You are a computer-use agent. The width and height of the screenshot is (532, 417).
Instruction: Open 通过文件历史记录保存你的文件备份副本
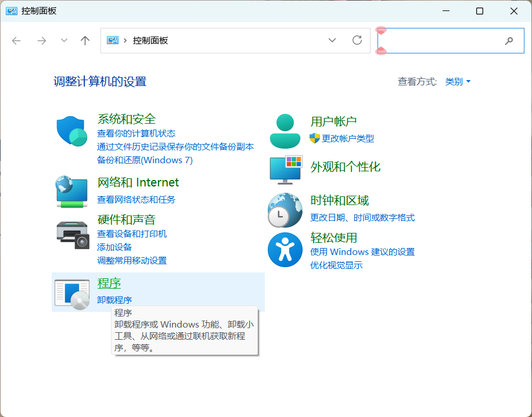click(x=175, y=146)
